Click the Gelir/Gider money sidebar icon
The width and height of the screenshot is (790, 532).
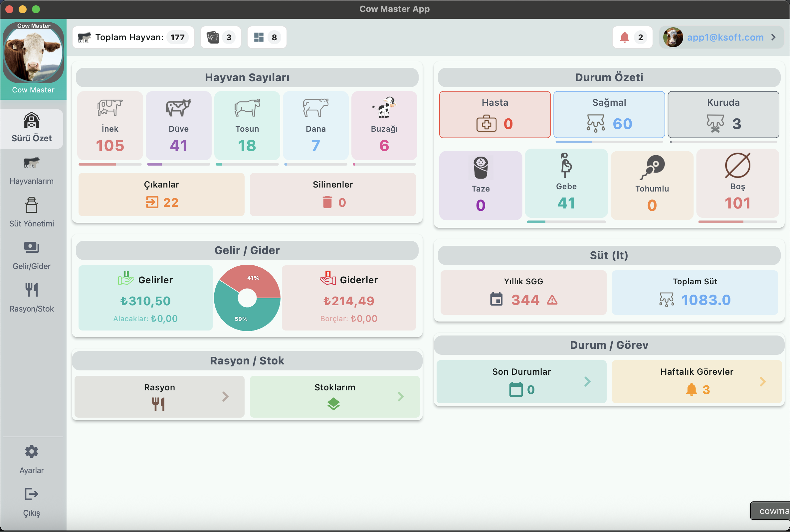[x=32, y=247]
